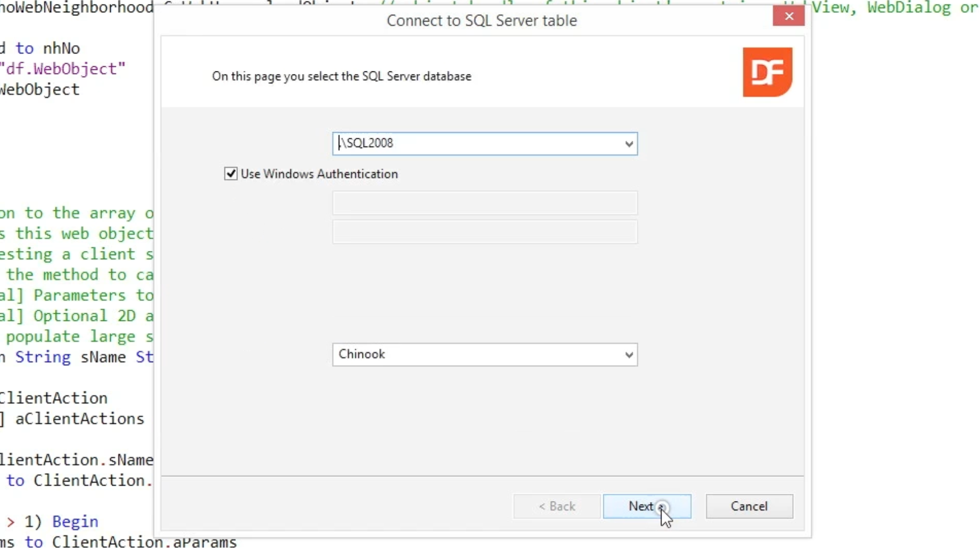
Task: Click the orange DF logo icon
Action: point(767,72)
